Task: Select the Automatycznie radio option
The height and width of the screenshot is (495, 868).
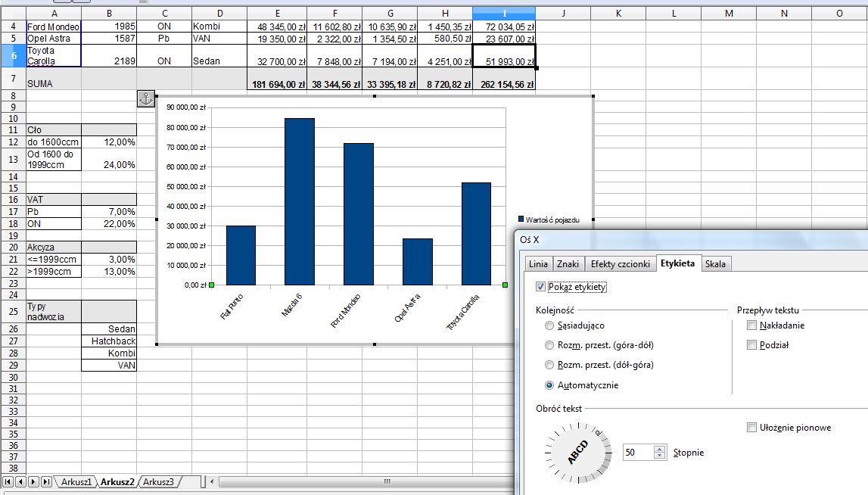Action: tap(549, 384)
